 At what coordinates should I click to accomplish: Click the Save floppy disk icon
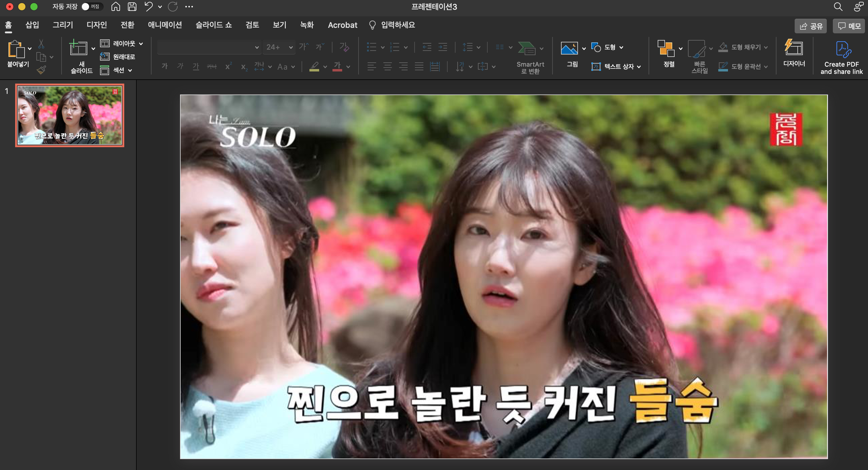[x=132, y=7]
